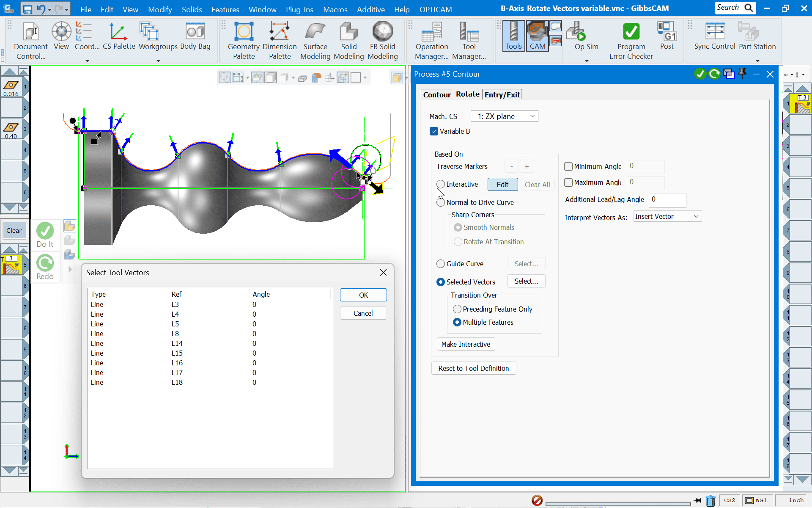The image size is (812, 508).
Task: Uncheck the Variable B checkbox
Action: [x=434, y=131]
